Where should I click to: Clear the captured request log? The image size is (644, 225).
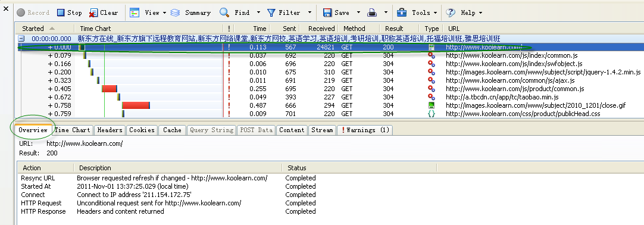104,12
